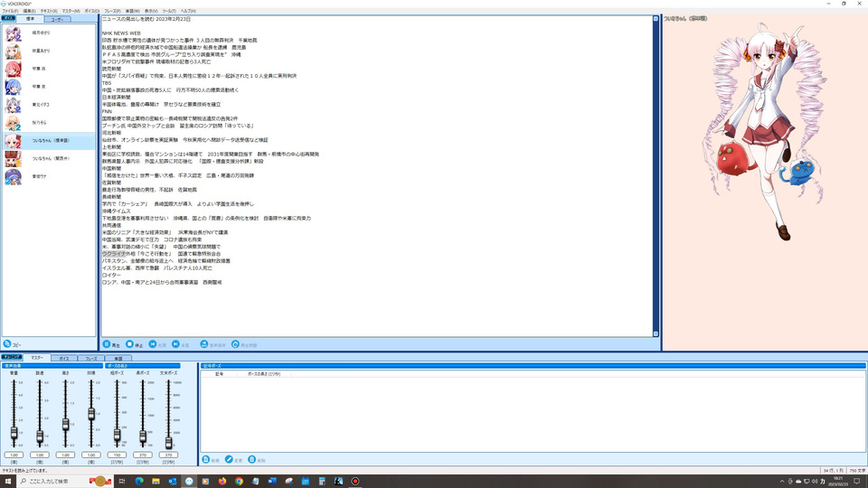Click the コピー icon below the voice list
Image resolution: width=868 pixels, height=488 pixels.
coord(7,343)
